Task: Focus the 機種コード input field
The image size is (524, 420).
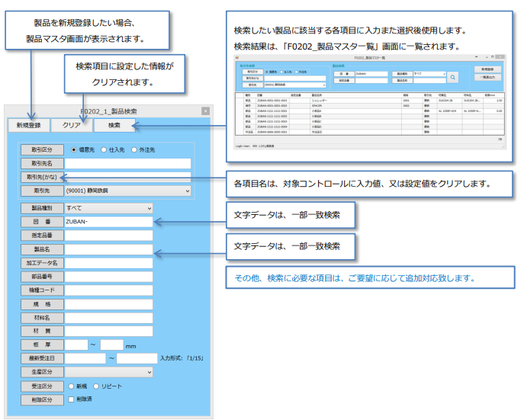Action: (108, 290)
